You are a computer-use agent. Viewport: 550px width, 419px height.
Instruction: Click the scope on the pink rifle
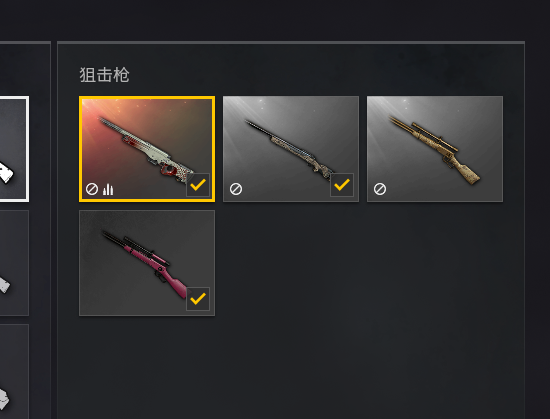coord(146,251)
